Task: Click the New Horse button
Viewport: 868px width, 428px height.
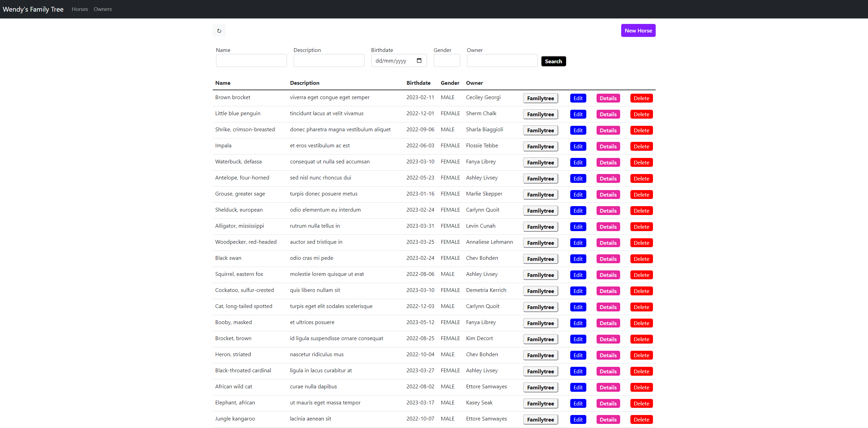Action: point(638,30)
